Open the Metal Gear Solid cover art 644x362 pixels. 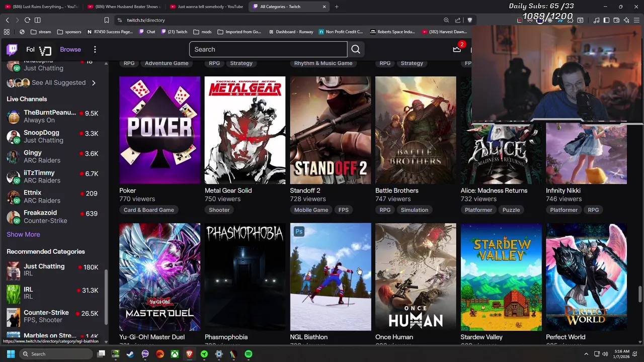(245, 130)
